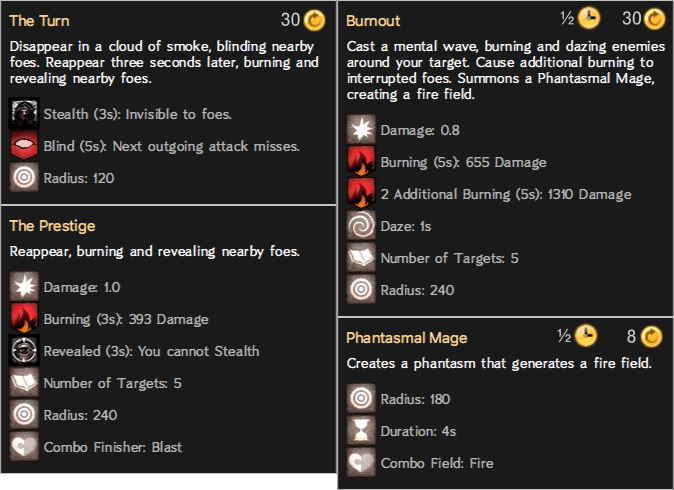Click the Phantasmal Mage skill title
674x490 pixels.
(407, 338)
